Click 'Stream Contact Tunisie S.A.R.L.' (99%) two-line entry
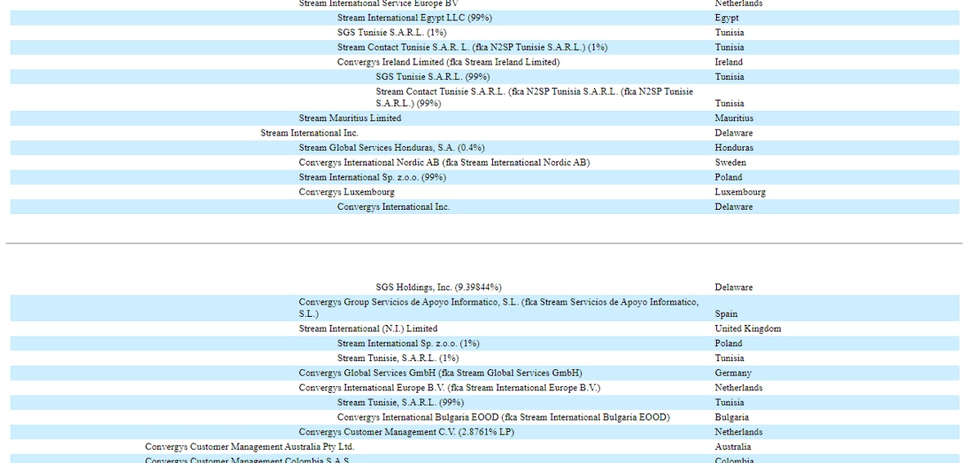The height and width of the screenshot is (463, 980). click(x=535, y=97)
